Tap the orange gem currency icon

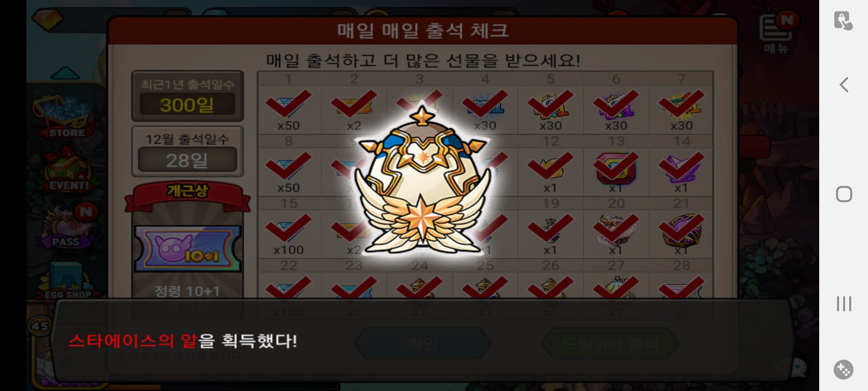(47, 18)
